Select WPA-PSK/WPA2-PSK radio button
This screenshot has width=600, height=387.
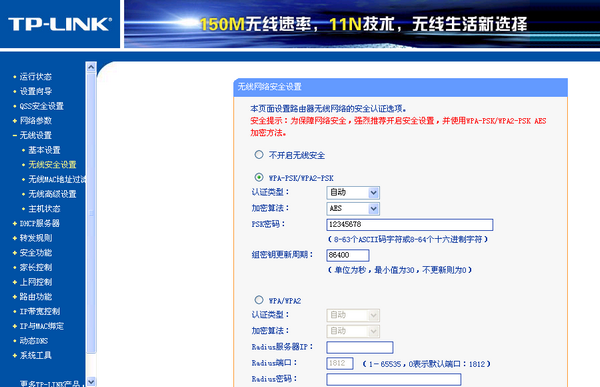click(259, 177)
